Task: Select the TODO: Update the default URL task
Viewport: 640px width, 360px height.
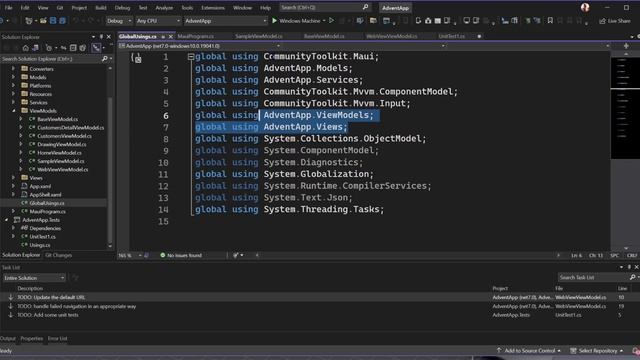Action: (51, 297)
